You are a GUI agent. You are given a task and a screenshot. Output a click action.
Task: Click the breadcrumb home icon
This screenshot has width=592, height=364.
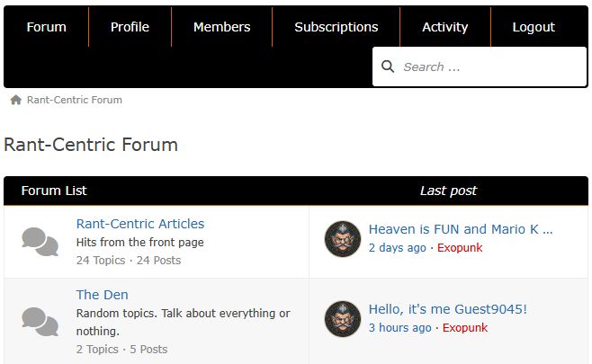pyautogui.click(x=16, y=100)
